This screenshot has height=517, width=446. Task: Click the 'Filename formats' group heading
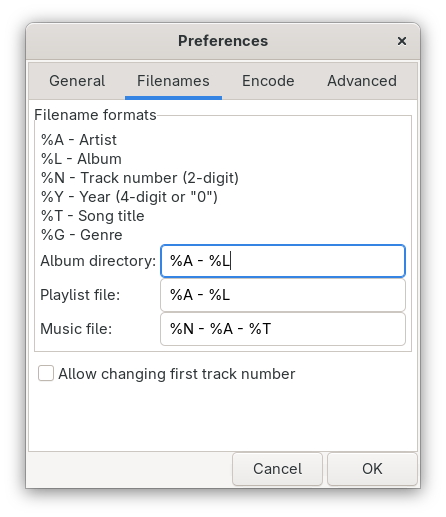tap(95, 115)
